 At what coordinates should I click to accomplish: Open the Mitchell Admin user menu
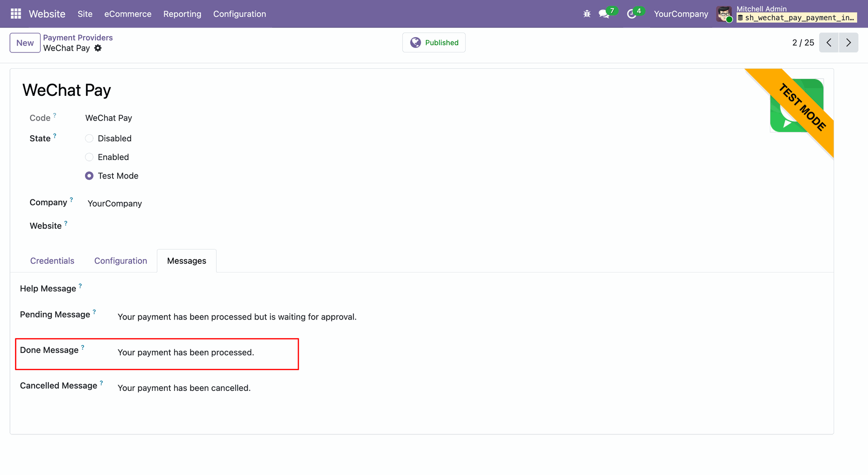(787, 14)
